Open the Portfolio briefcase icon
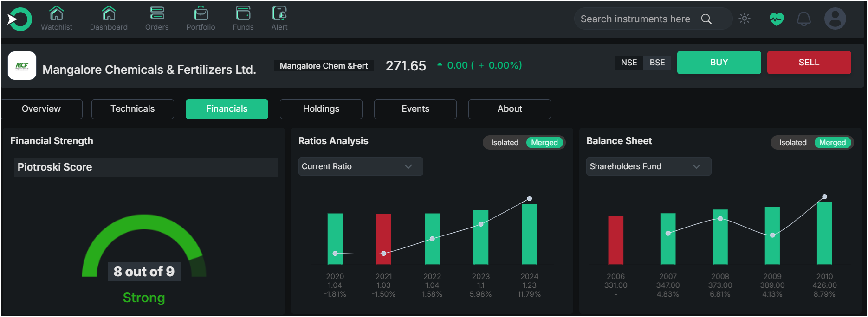This screenshot has height=317, width=868. [x=201, y=13]
